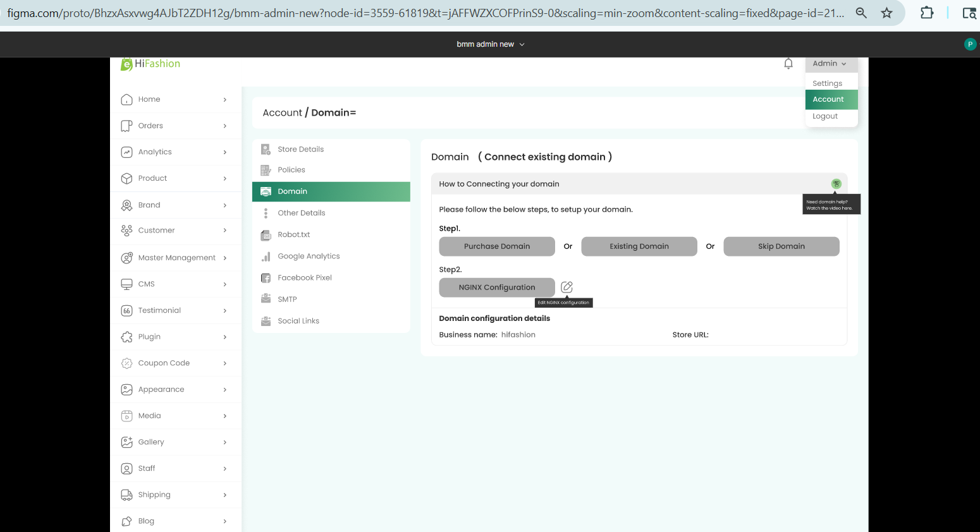Open the Robot.txt tab

point(331,234)
